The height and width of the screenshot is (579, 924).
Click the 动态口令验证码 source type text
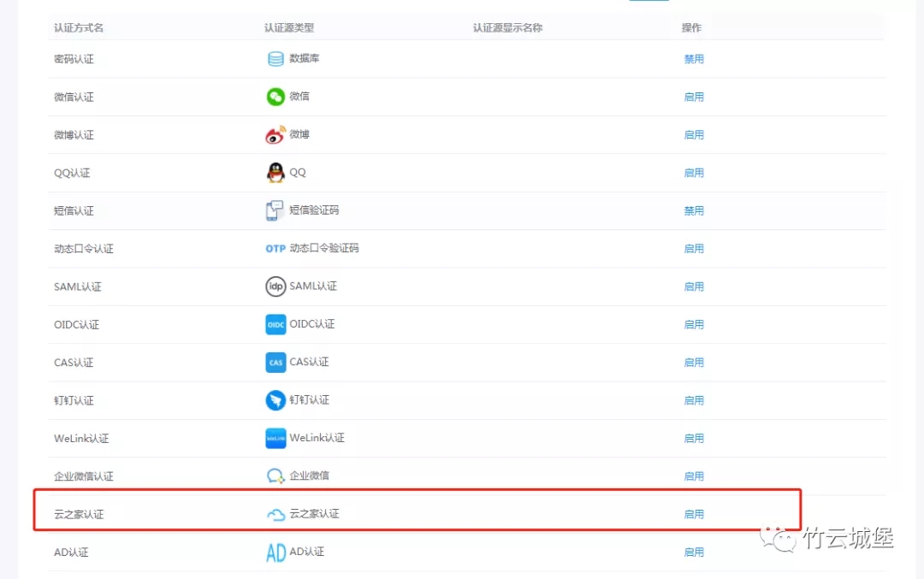[x=324, y=248]
